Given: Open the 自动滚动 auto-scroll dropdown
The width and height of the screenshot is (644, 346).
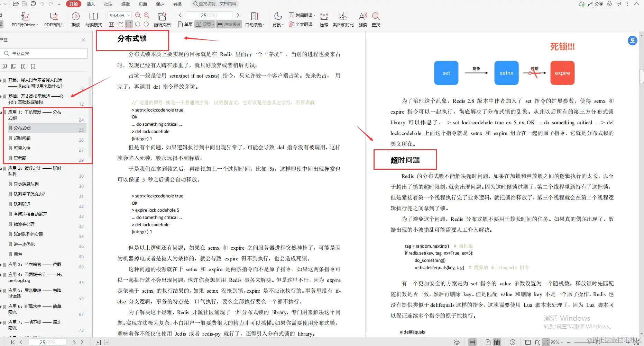Looking at the screenshot, I should pos(255,24).
